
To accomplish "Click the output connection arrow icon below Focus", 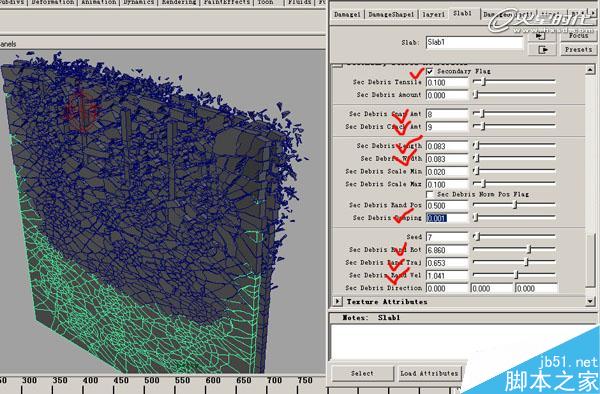I will coord(542,49).
